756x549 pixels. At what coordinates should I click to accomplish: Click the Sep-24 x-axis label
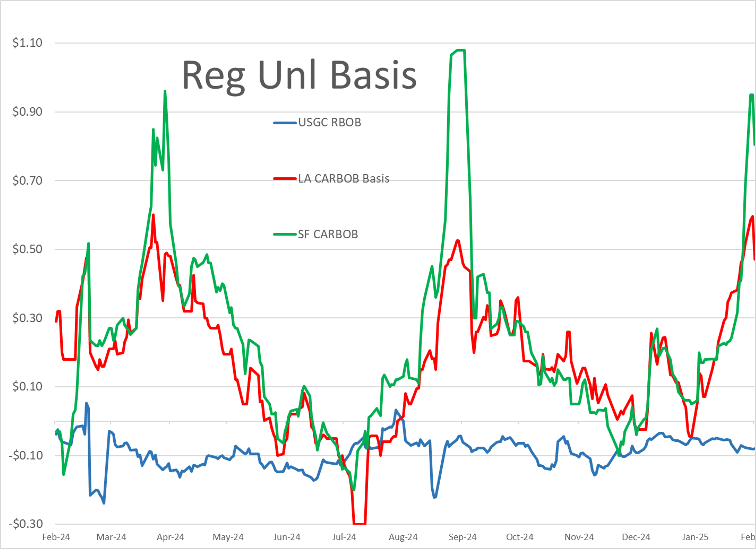462,537
